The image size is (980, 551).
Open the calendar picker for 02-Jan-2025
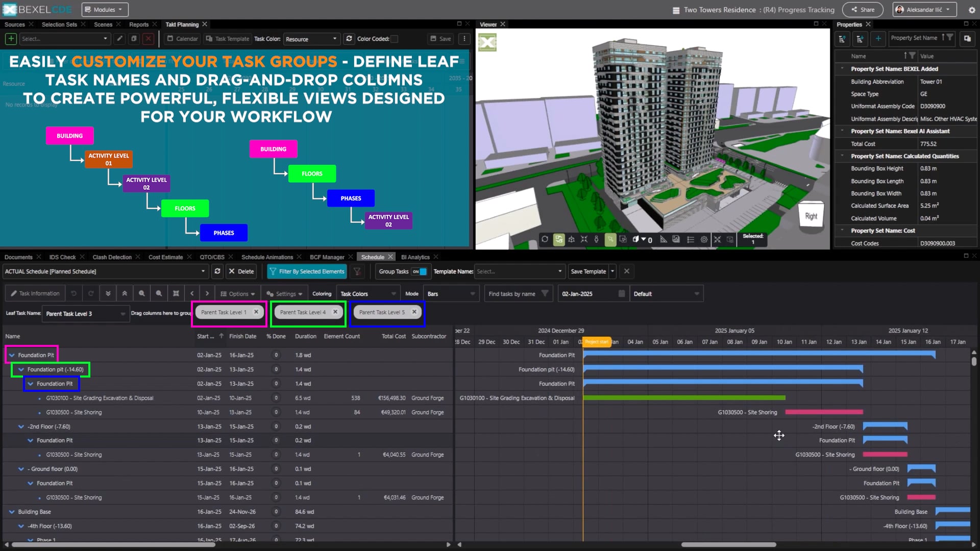tap(621, 294)
